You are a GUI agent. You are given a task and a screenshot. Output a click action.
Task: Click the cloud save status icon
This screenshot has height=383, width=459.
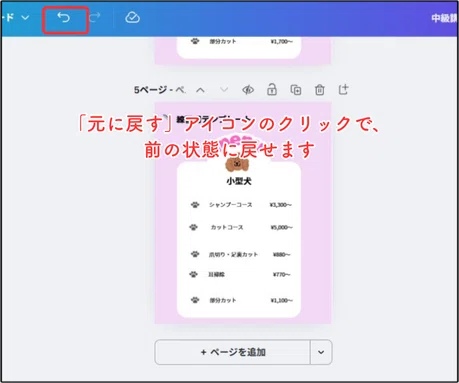[x=132, y=17]
